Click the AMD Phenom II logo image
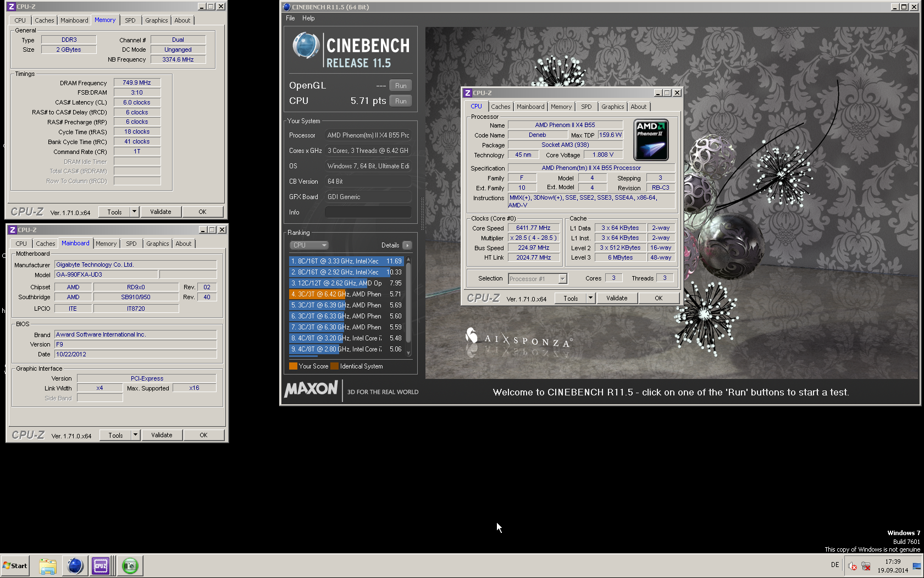 coord(651,140)
